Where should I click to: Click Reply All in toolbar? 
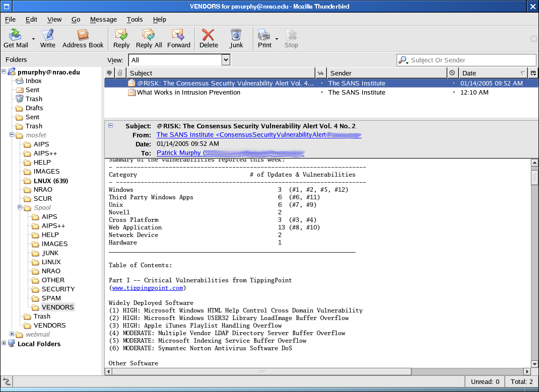click(149, 38)
